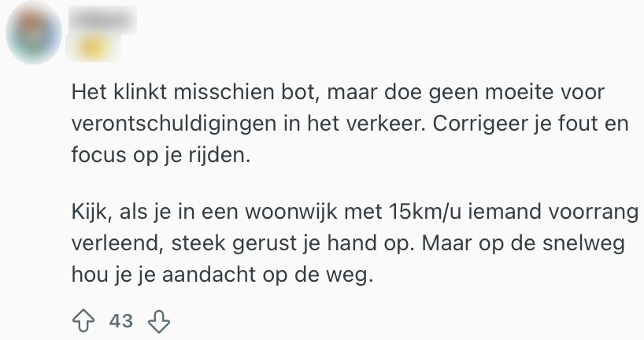Click the line starting with 'Het klinkt misschien bot'
Screen dimensions: 644x340
pyautogui.click(x=337, y=91)
